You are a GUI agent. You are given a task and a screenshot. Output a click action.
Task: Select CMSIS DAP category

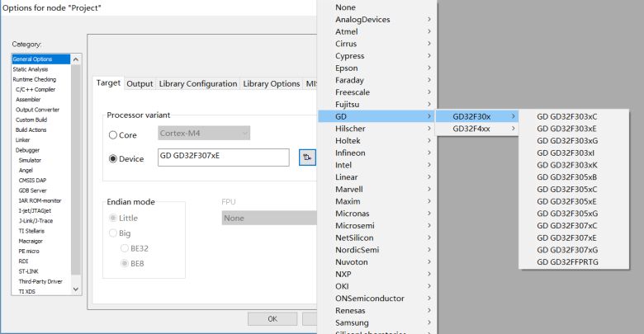[x=40, y=180]
